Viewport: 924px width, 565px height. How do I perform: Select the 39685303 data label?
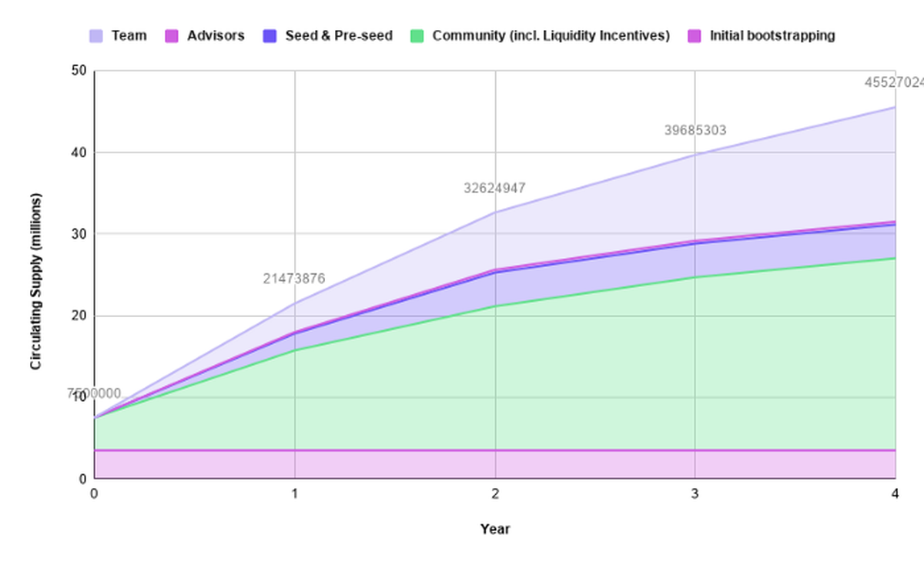click(x=695, y=131)
